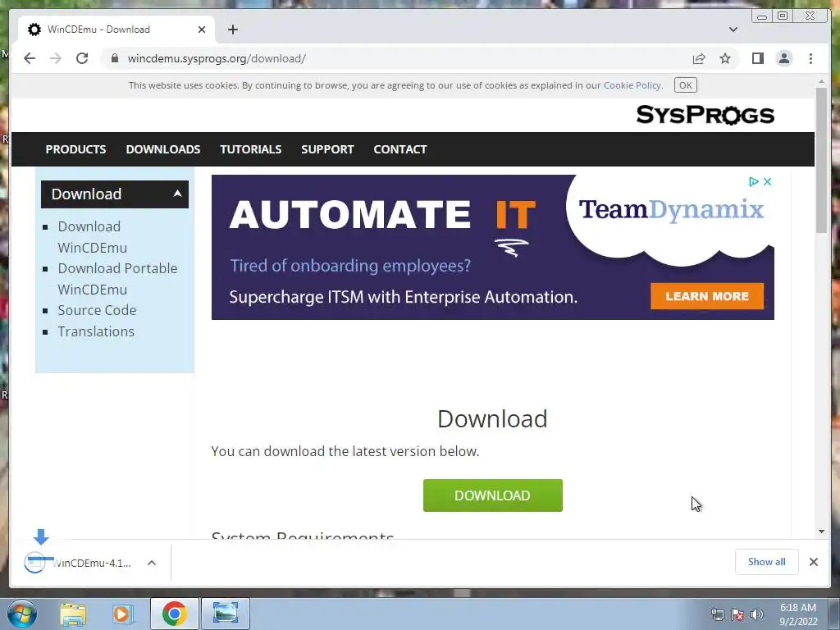Accept cookies with the OK button
This screenshot has width=840, height=630.
click(685, 85)
